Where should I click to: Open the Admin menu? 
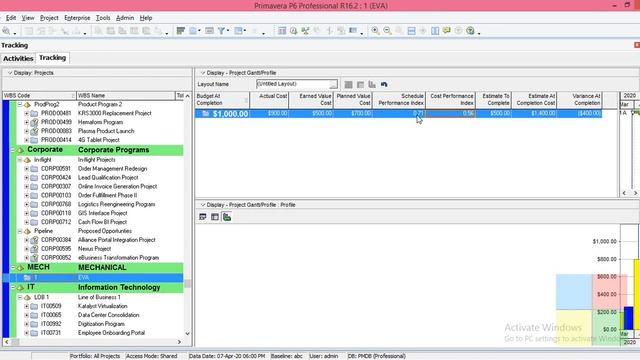pos(125,18)
